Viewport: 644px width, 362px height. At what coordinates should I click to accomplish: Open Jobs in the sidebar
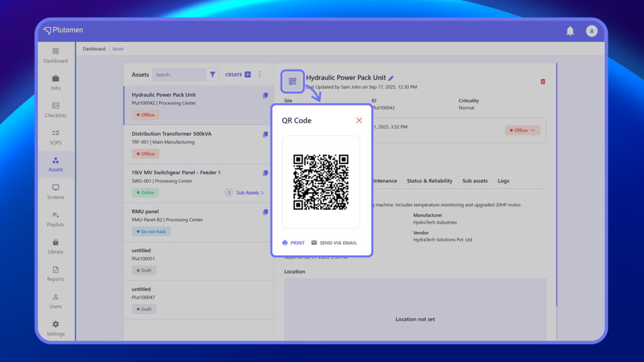coord(55,82)
